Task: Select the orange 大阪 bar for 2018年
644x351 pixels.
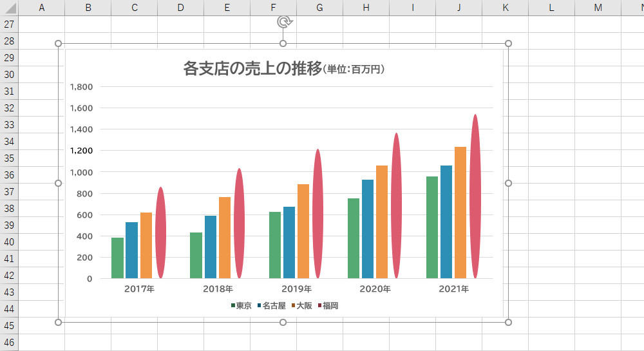Action: pos(225,238)
